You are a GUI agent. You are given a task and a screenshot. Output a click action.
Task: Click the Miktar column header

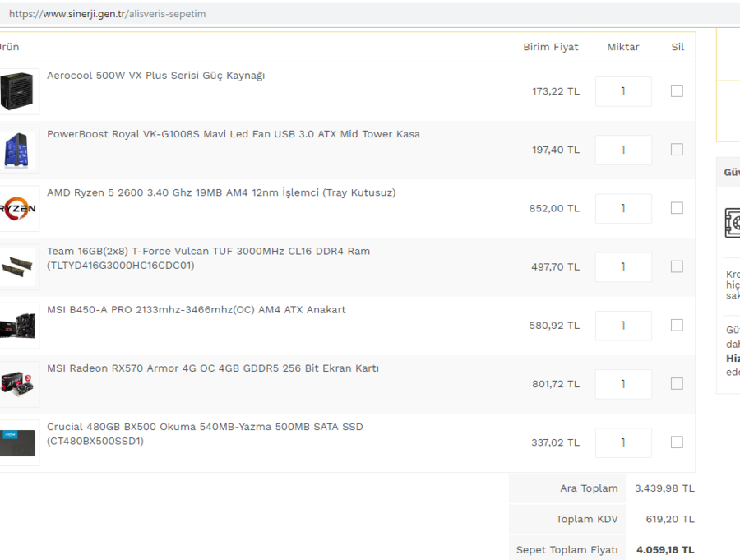point(623,47)
